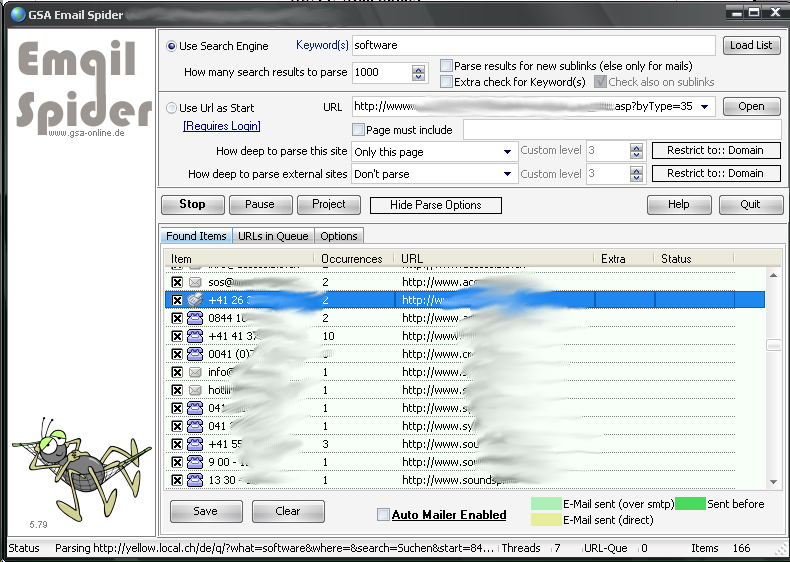Click the phone icon in the 0844 row
This screenshot has width=790, height=562.
[196, 318]
